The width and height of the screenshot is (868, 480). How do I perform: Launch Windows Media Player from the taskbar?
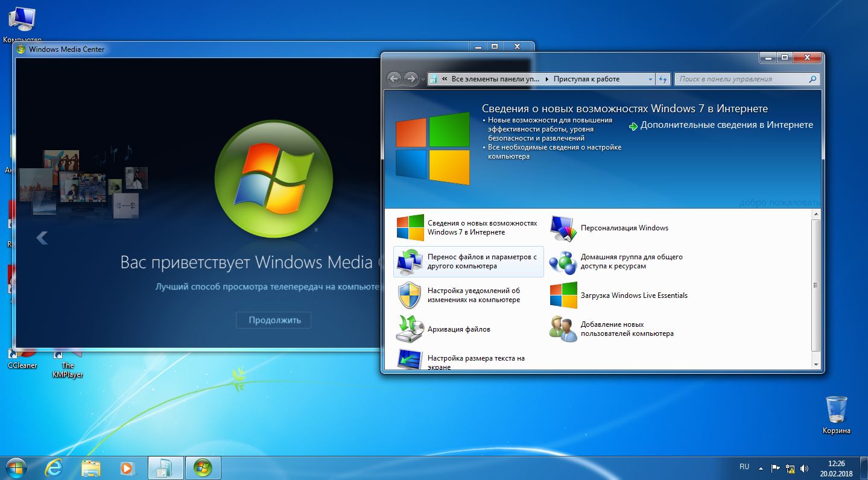[x=127, y=468]
